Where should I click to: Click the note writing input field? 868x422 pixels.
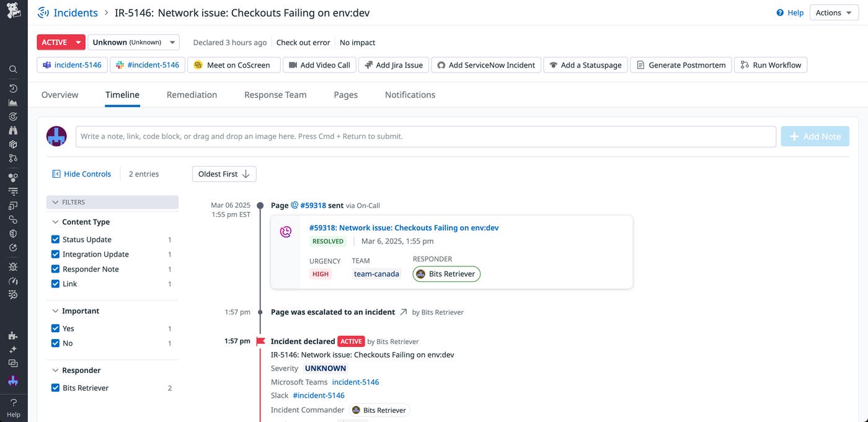click(x=425, y=136)
